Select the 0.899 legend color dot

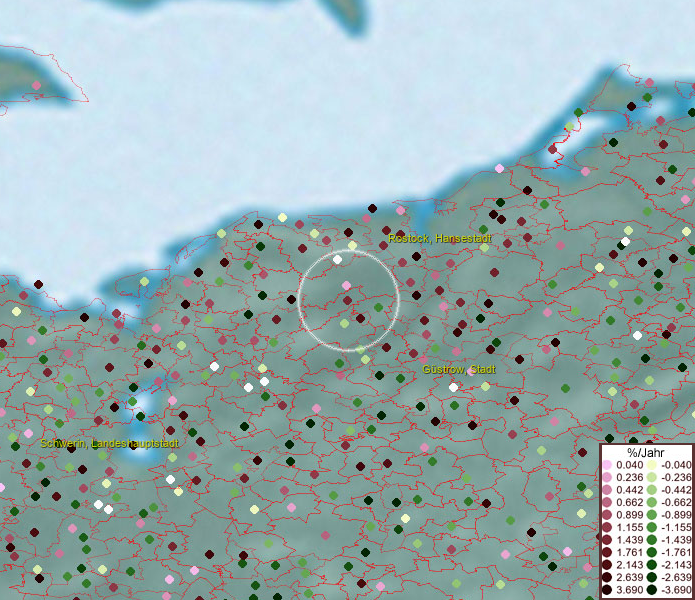(x=607, y=515)
